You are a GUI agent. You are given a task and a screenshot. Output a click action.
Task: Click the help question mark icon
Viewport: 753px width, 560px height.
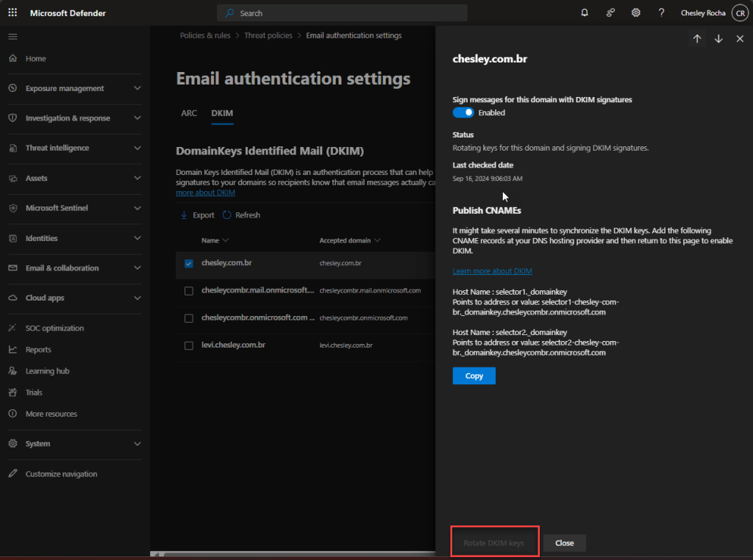point(661,13)
